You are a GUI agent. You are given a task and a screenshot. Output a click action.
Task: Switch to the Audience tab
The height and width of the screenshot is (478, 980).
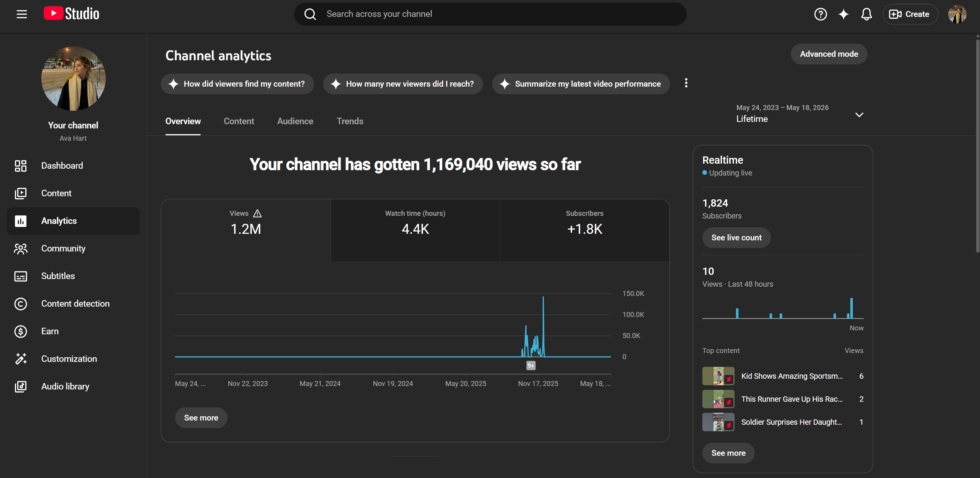click(x=295, y=121)
